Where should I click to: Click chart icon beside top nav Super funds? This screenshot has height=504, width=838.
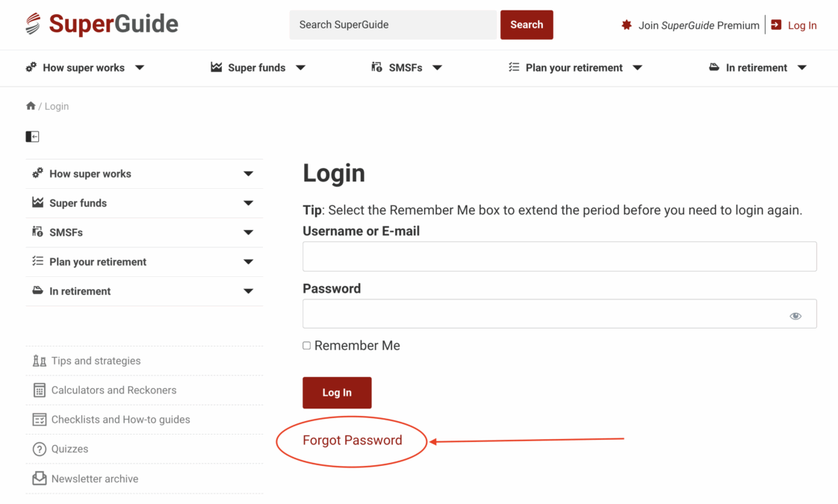click(x=217, y=66)
